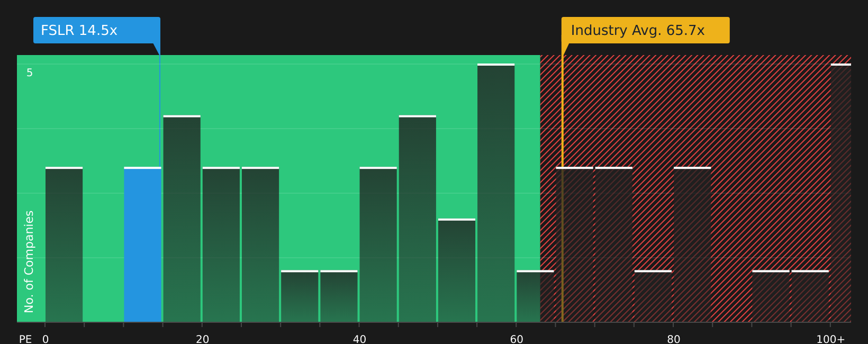Image resolution: width=868 pixels, height=344 pixels.
Task: Select the short bar for PE 35-40
Action: point(339,296)
